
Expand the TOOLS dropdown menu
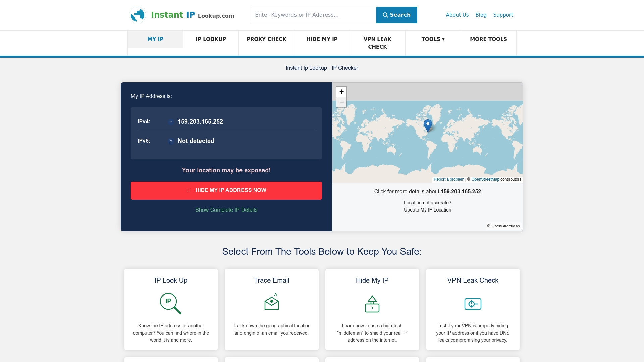tap(433, 39)
